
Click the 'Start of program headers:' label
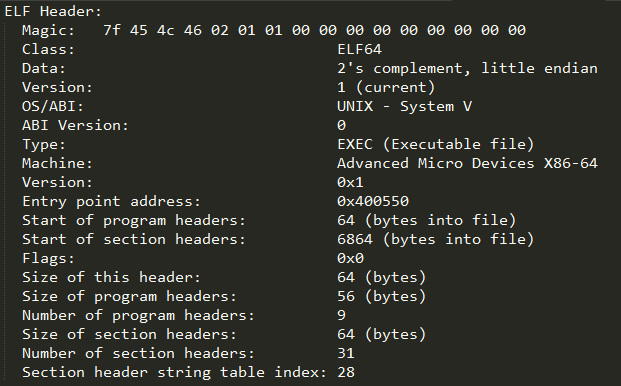point(134,221)
